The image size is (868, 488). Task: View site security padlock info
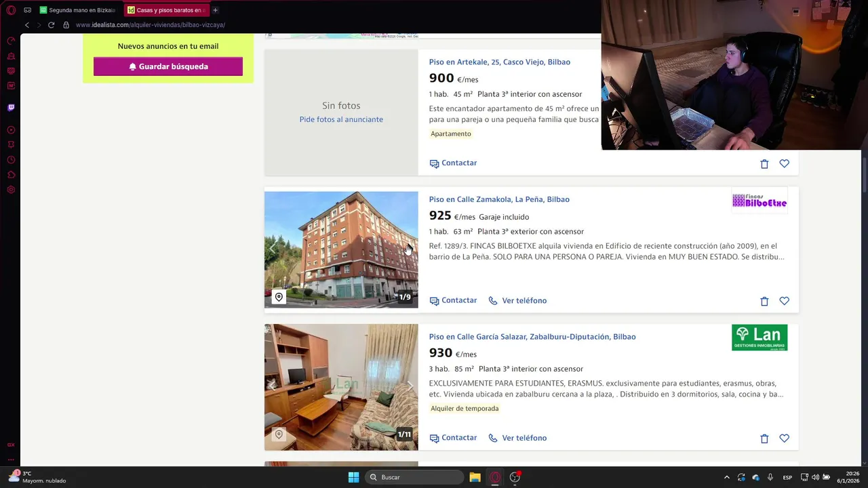tap(66, 25)
